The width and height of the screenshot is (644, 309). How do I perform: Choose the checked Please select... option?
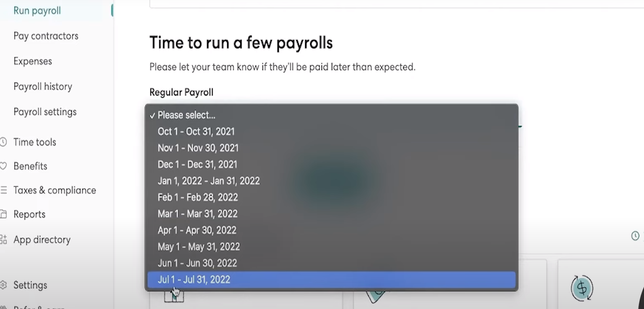coord(186,115)
